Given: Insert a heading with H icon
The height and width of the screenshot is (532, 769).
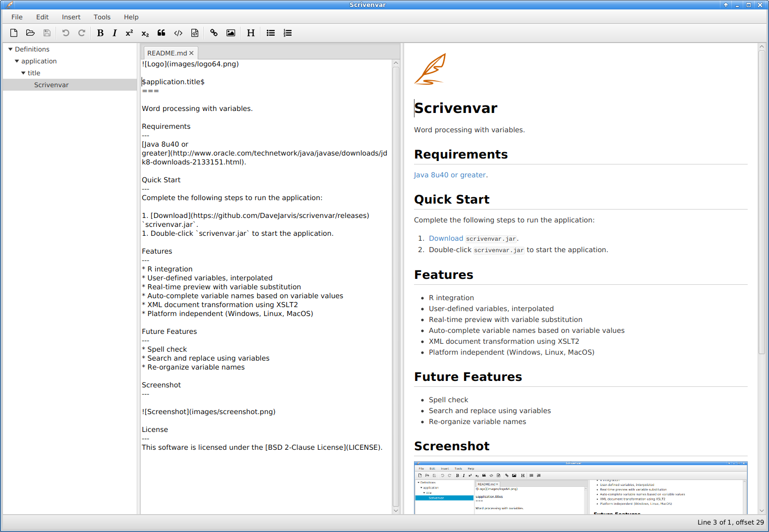Looking at the screenshot, I should pyautogui.click(x=251, y=33).
